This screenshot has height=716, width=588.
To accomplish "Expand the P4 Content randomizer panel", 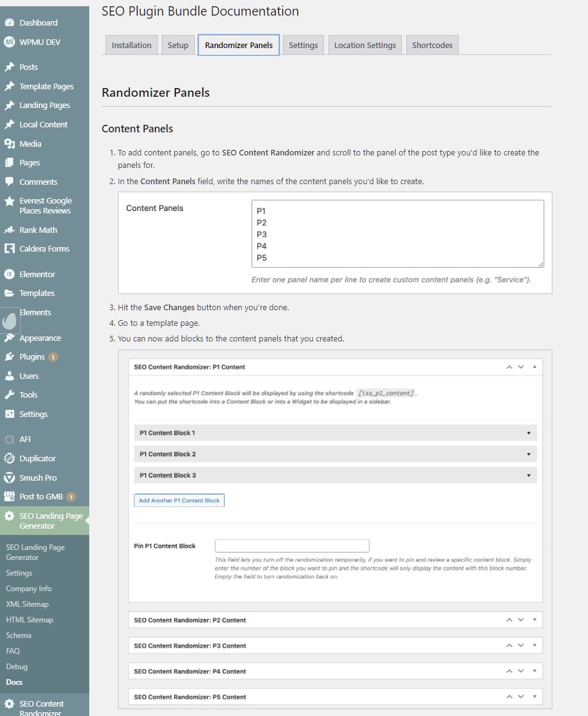I will (534, 671).
